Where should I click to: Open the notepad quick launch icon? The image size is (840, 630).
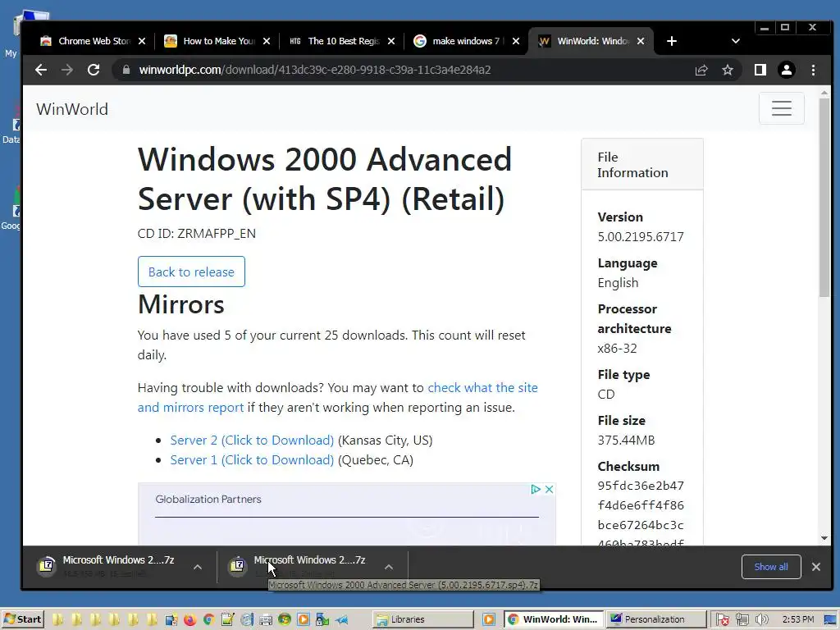[x=228, y=620]
